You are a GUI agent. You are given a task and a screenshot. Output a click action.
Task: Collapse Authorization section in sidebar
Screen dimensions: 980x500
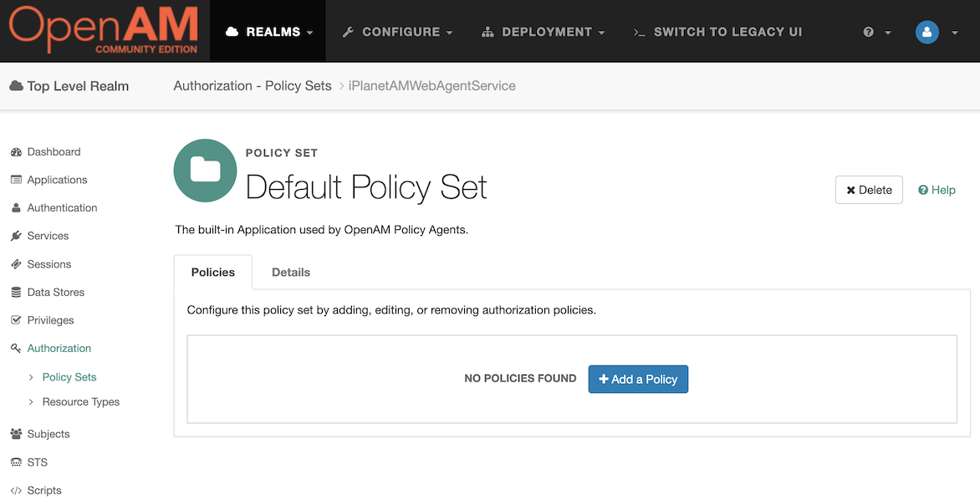click(x=59, y=348)
